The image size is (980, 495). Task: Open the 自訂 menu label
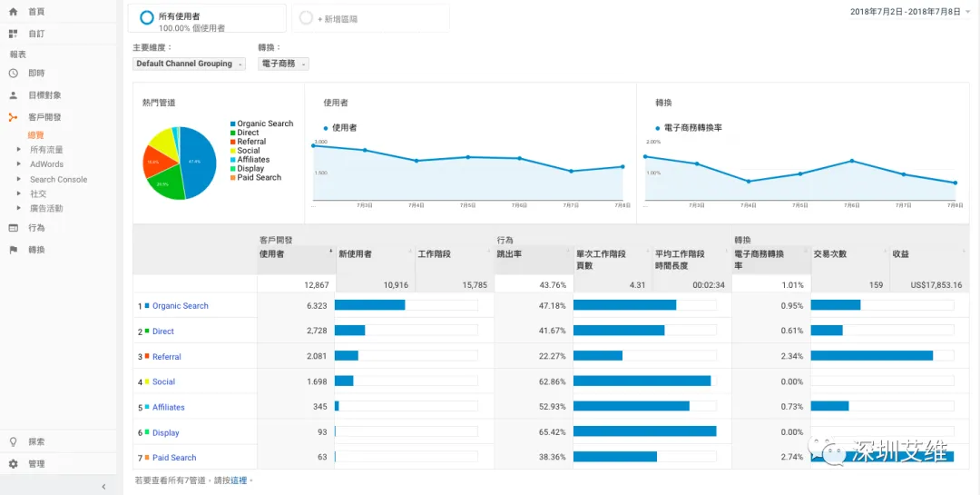[x=36, y=34]
